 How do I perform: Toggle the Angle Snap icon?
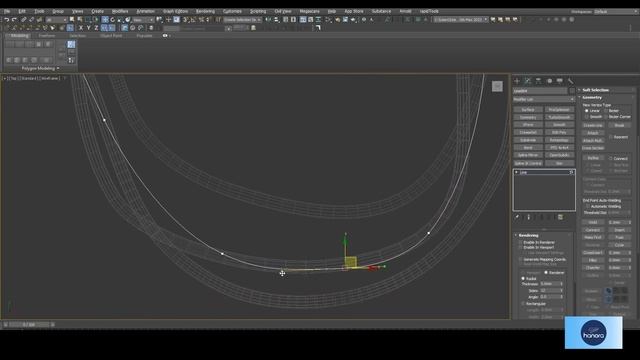(193, 20)
